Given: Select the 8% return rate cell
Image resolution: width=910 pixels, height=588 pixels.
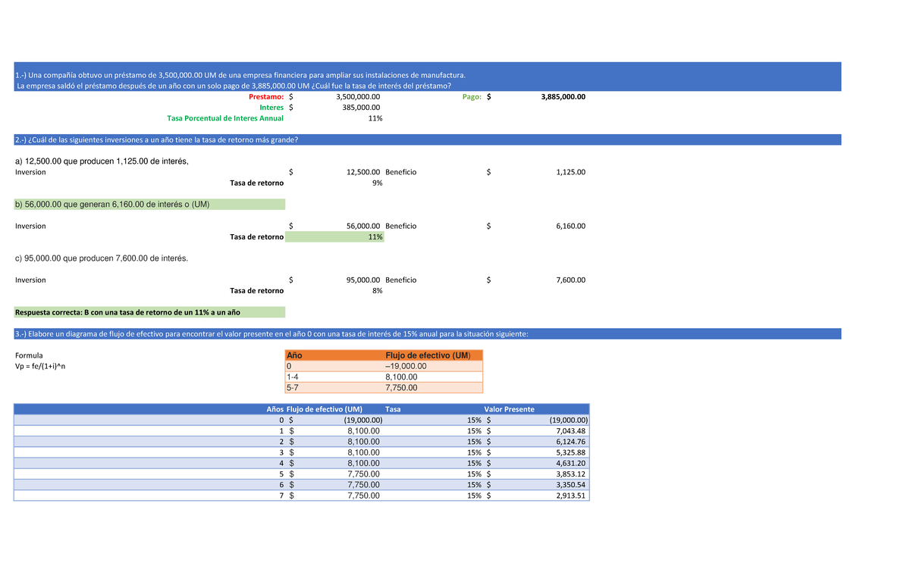Looking at the screenshot, I should click(x=378, y=290).
